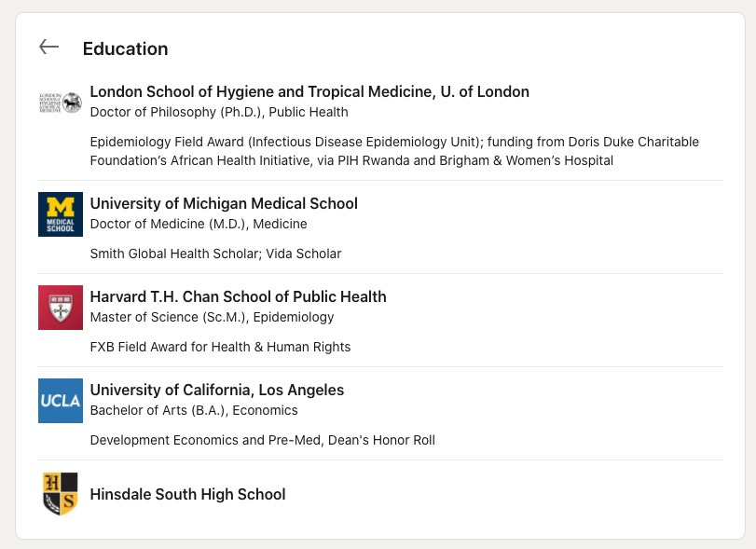The image size is (756, 549).
Task: Open London School of Hygiene and Tropical Medicine
Action: pyautogui.click(x=309, y=91)
